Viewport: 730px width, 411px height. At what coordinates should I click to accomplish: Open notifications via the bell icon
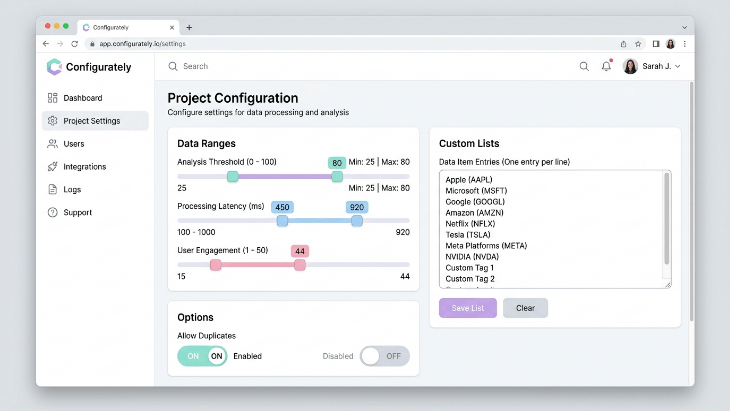(606, 66)
